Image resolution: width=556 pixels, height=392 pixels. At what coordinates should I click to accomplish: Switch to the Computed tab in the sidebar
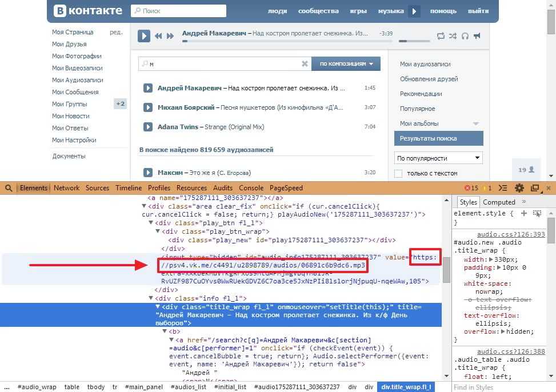[499, 202]
